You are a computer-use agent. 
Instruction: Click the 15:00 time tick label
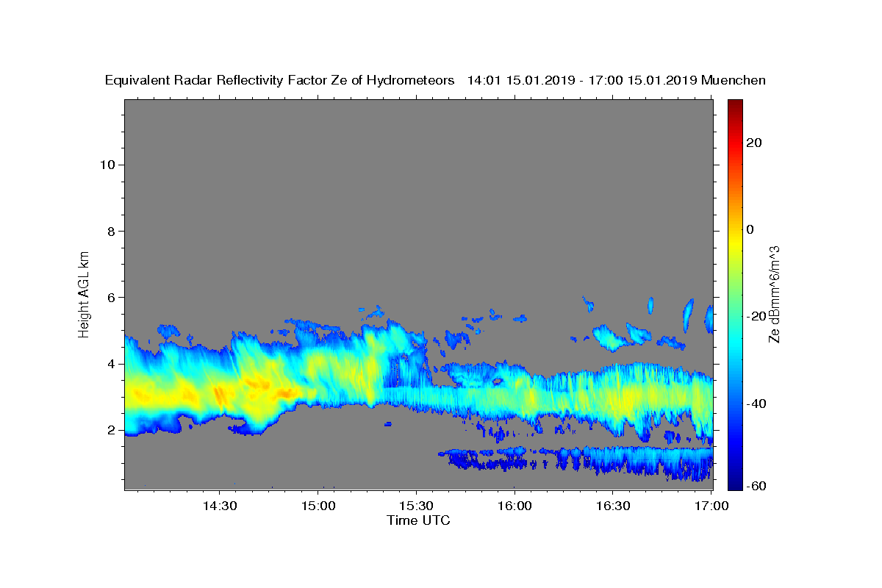click(320, 506)
